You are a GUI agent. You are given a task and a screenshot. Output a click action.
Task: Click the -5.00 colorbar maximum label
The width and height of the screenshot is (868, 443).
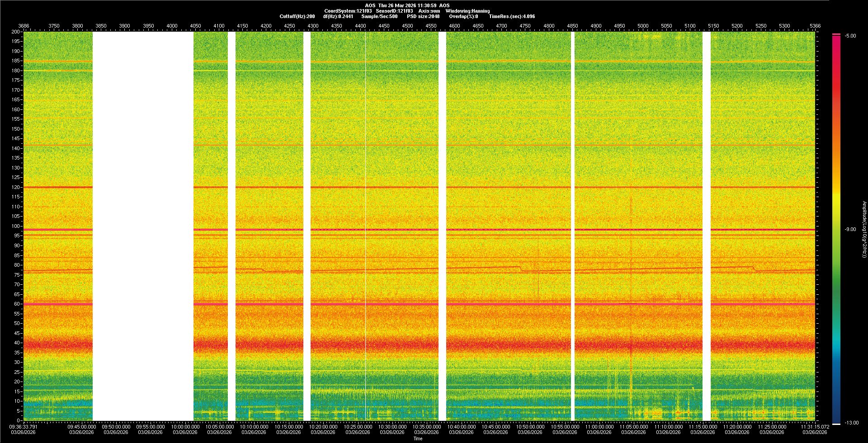pyautogui.click(x=850, y=36)
